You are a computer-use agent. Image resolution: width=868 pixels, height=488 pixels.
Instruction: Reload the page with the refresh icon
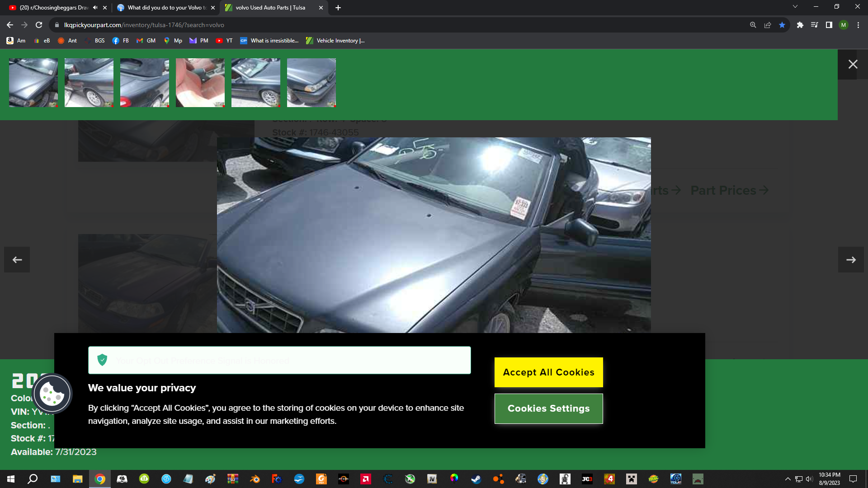pos(39,25)
